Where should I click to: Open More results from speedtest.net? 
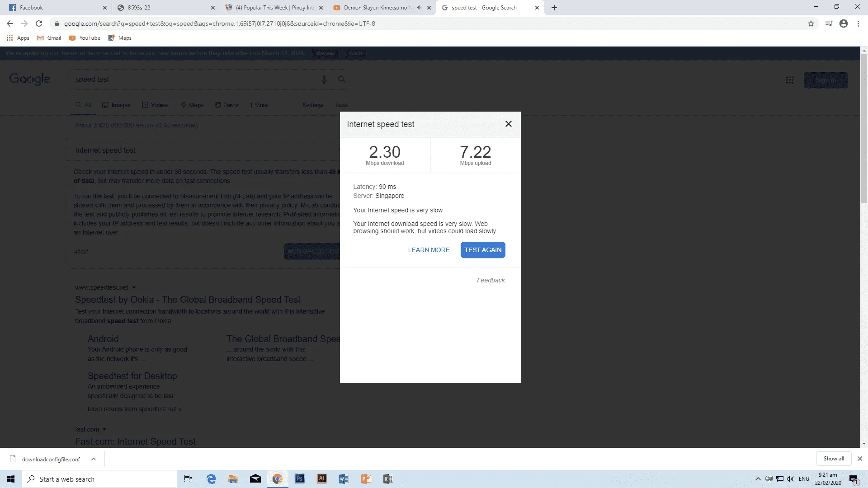135,409
